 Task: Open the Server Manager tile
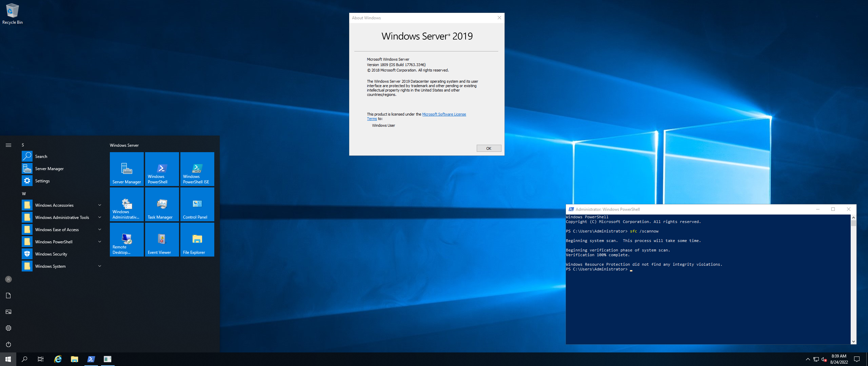pos(127,169)
